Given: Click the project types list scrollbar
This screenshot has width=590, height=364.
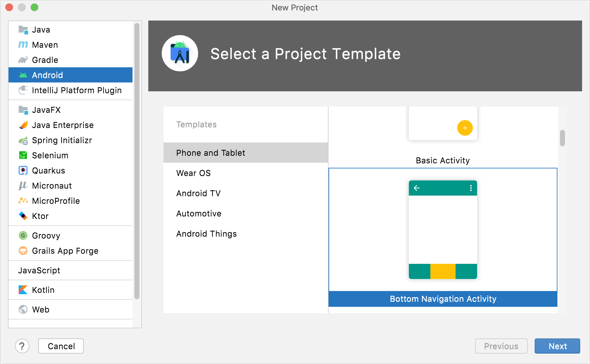Looking at the screenshot, I should (x=137, y=161).
